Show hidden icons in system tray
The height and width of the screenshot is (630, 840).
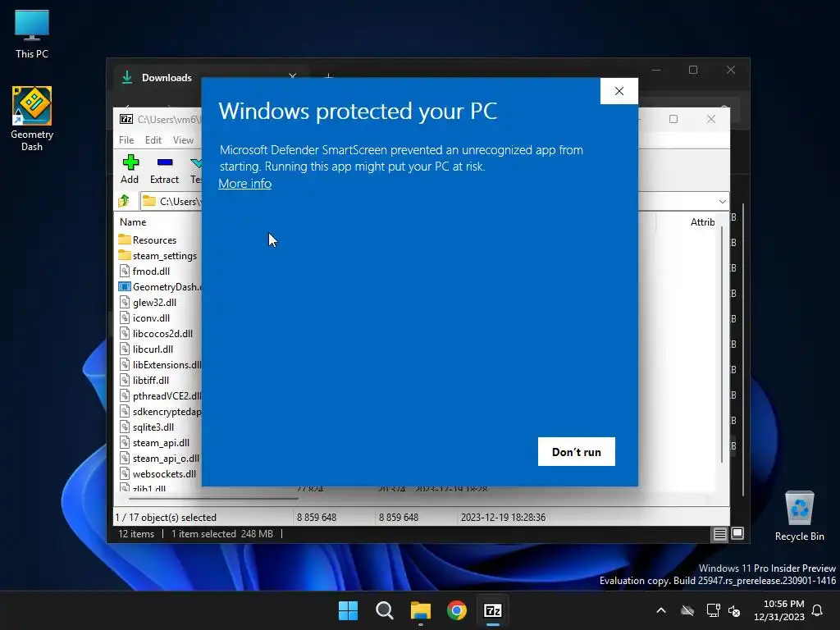pos(661,610)
